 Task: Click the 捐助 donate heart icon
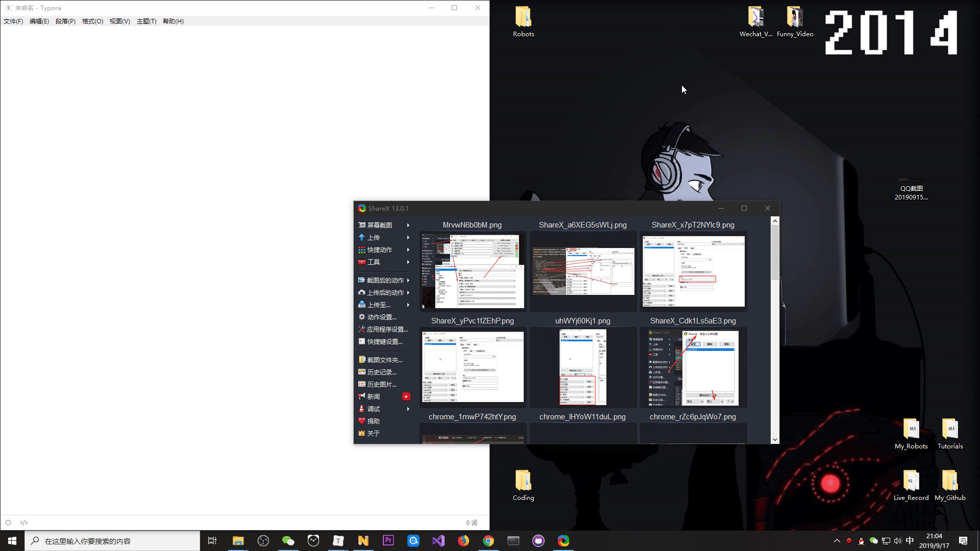click(x=362, y=421)
